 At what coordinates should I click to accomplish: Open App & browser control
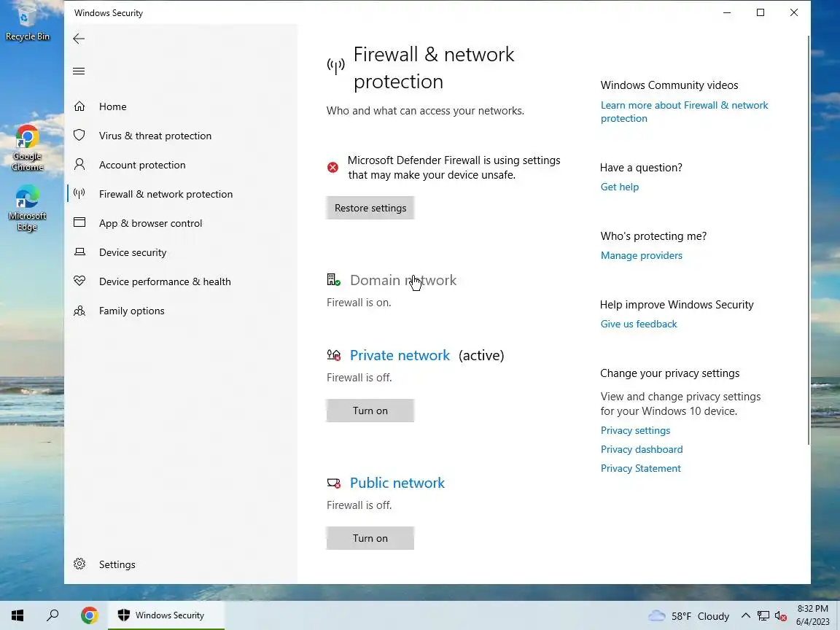[150, 223]
